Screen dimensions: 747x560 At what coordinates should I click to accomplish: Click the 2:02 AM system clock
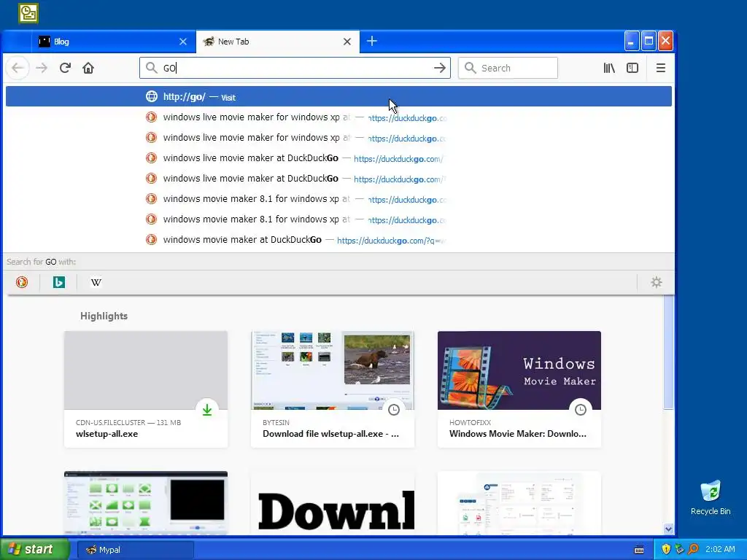pos(720,549)
